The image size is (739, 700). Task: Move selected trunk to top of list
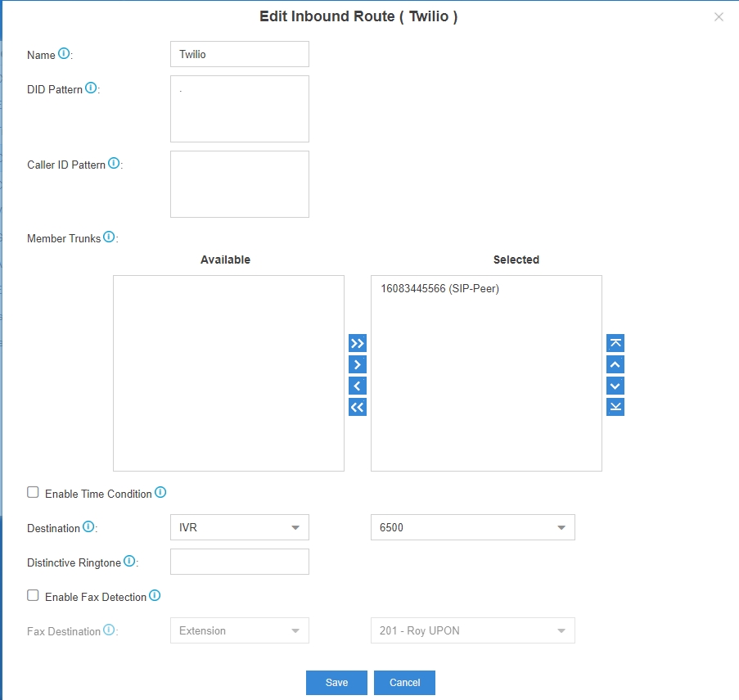615,343
